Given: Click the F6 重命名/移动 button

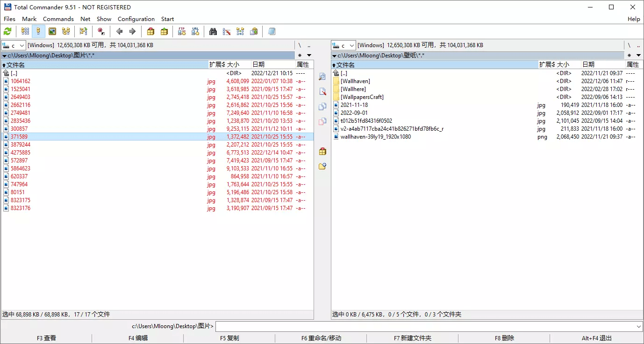Looking at the screenshot, I should coord(321,338).
